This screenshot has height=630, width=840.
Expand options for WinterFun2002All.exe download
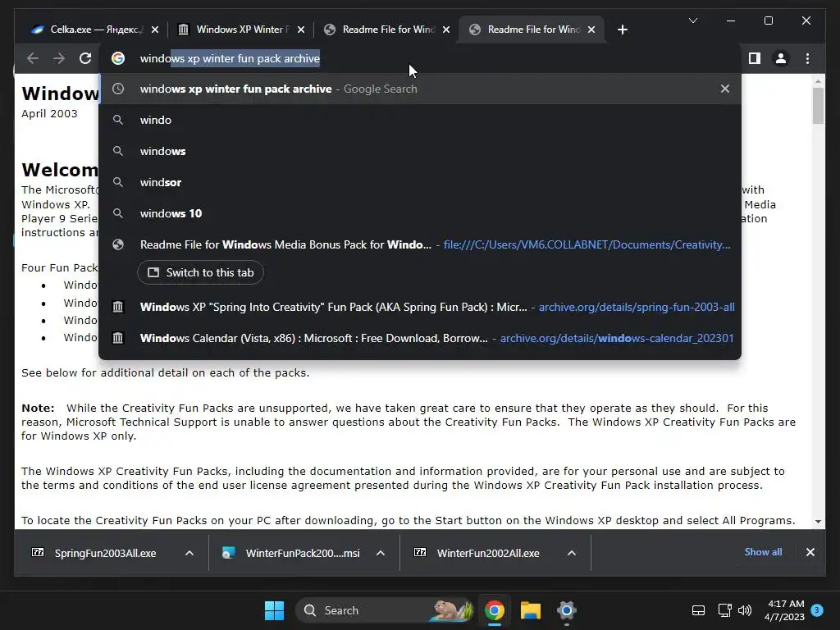pyautogui.click(x=572, y=553)
